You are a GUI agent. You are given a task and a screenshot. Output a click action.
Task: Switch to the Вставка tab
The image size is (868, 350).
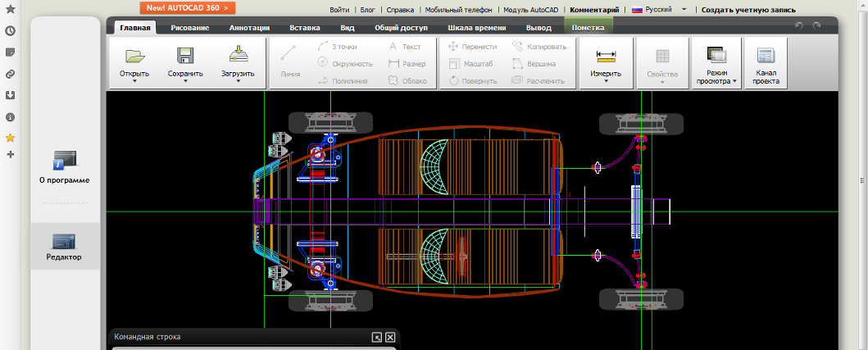click(305, 28)
